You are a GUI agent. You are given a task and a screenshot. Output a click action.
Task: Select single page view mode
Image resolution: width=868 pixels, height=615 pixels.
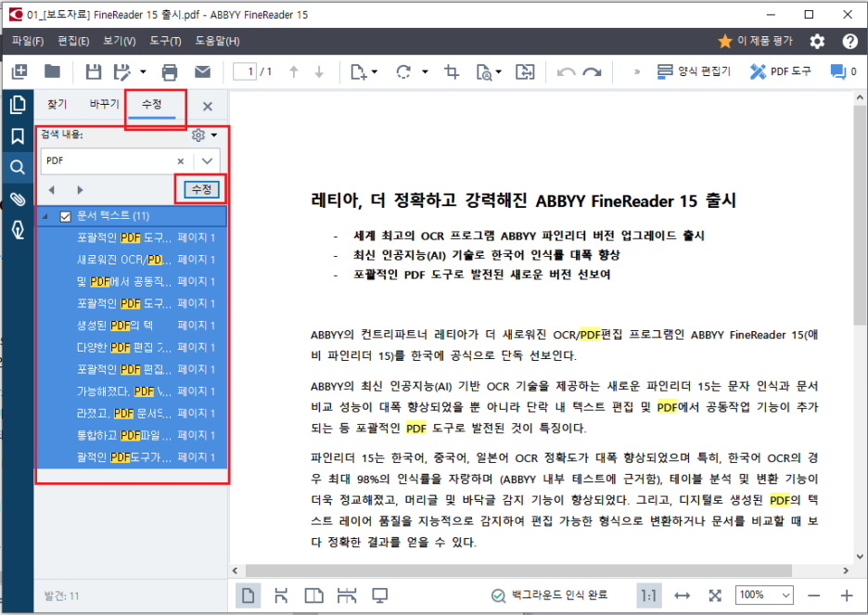248,596
